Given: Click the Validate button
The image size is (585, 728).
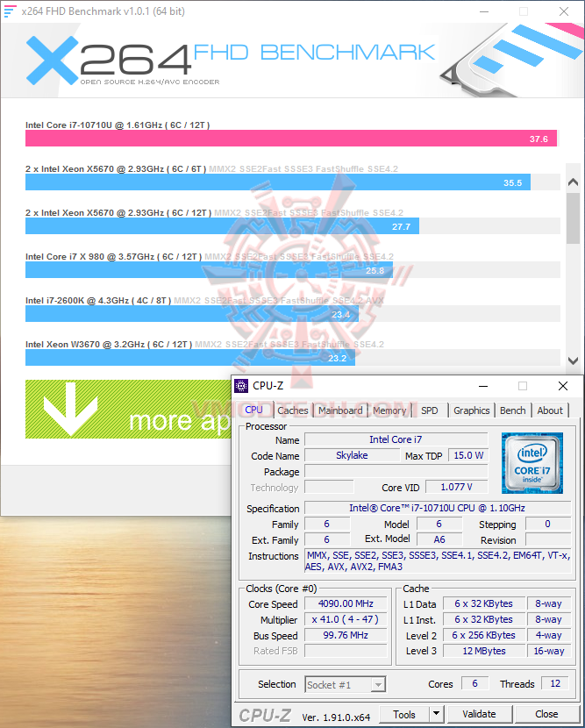Looking at the screenshot, I should 479,714.
